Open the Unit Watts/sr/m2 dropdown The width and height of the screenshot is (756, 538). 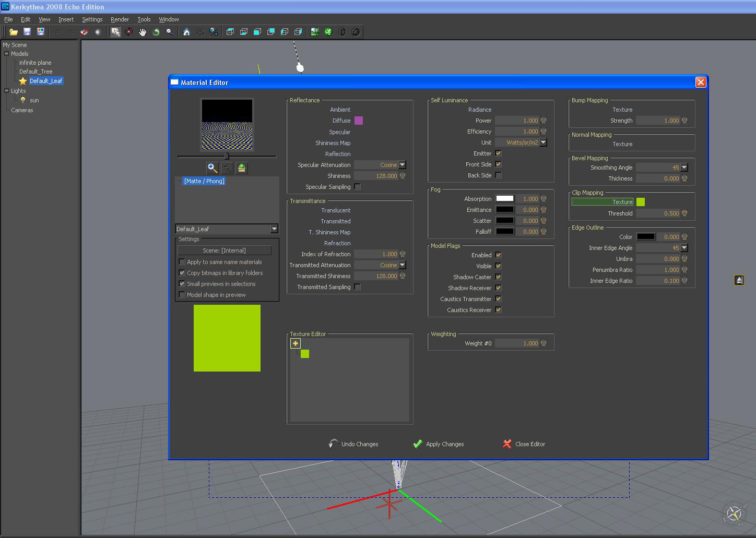544,142
